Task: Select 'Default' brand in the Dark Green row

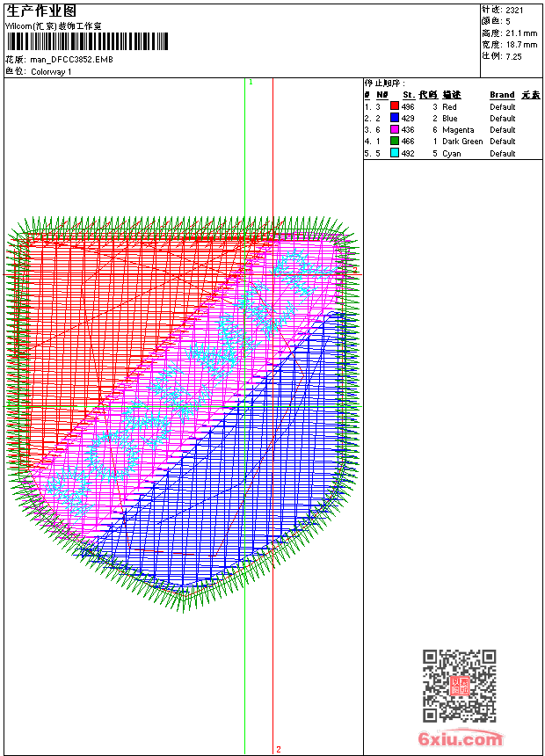Action: 503,142
